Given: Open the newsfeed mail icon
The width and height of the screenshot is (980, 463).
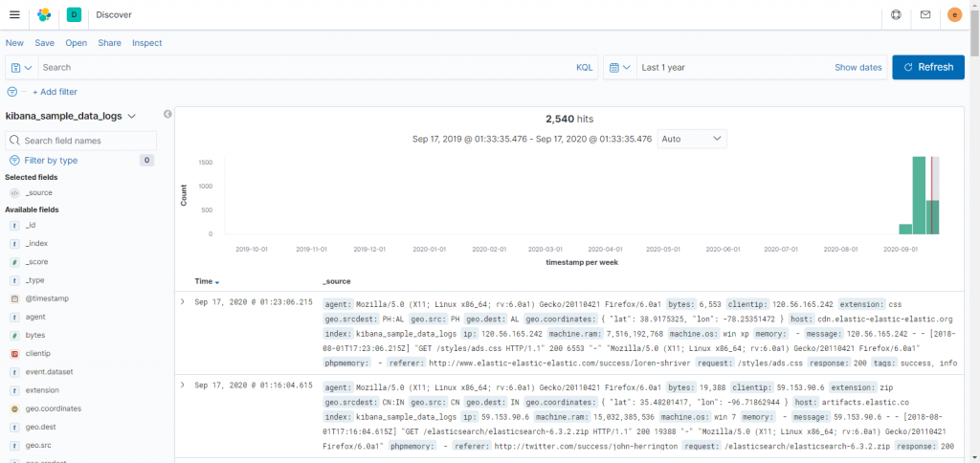Looking at the screenshot, I should tap(925, 14).
